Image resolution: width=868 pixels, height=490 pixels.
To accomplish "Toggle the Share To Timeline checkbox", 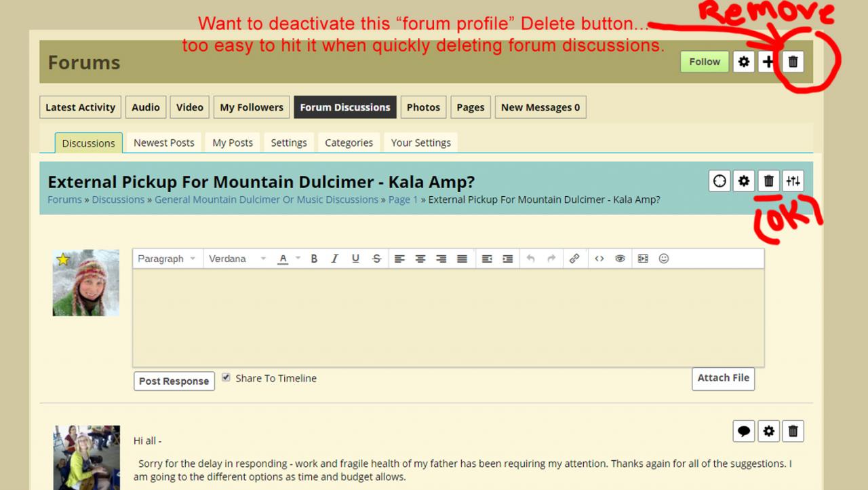I will [x=226, y=377].
